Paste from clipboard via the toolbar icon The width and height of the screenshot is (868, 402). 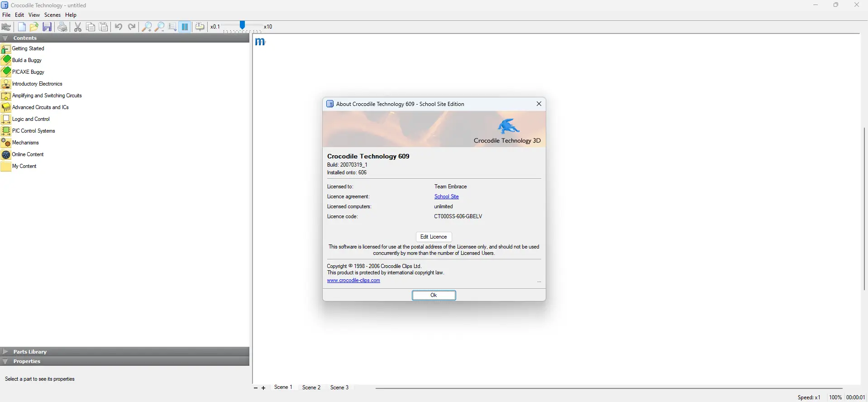click(x=104, y=27)
